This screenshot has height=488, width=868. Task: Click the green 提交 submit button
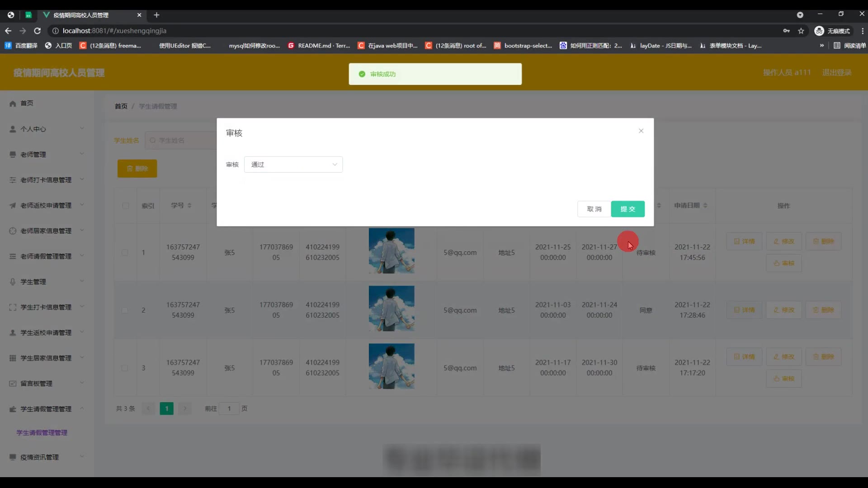coord(627,209)
